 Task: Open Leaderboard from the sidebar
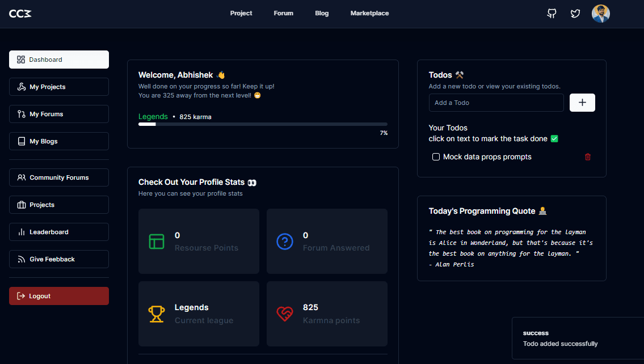[59, 232]
